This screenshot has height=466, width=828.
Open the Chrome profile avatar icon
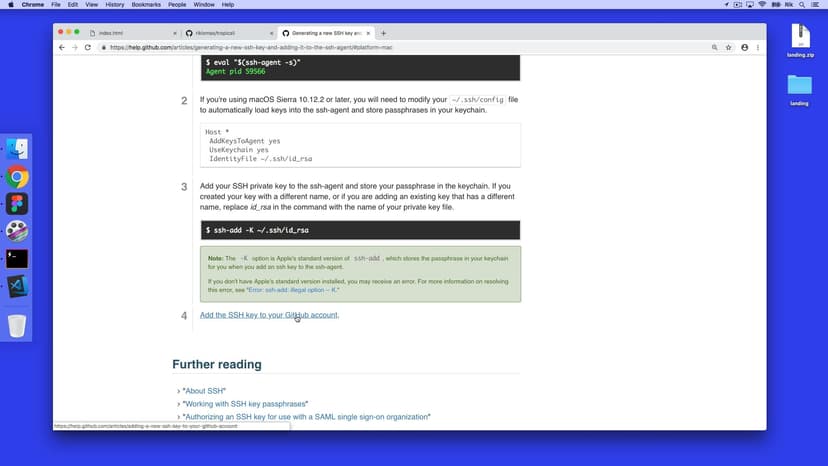[743, 47]
